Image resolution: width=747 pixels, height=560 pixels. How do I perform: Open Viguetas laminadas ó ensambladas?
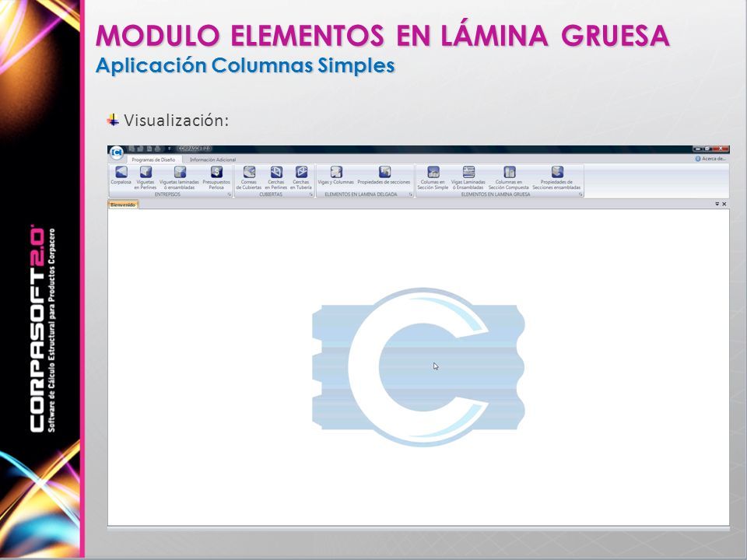point(179,178)
